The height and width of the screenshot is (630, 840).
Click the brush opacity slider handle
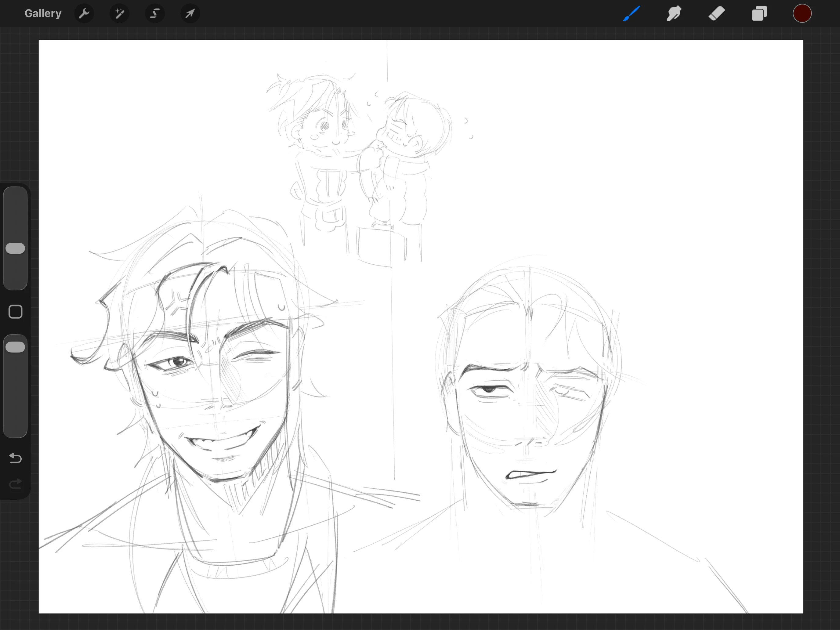click(15, 347)
